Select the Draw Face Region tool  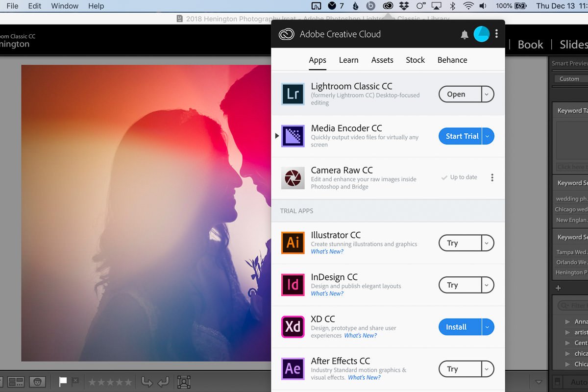pyautogui.click(x=184, y=382)
